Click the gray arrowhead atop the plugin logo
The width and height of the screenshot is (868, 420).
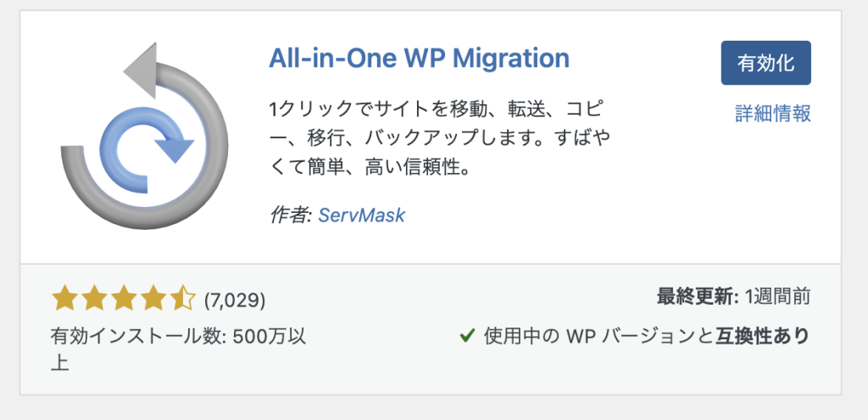coord(141,70)
